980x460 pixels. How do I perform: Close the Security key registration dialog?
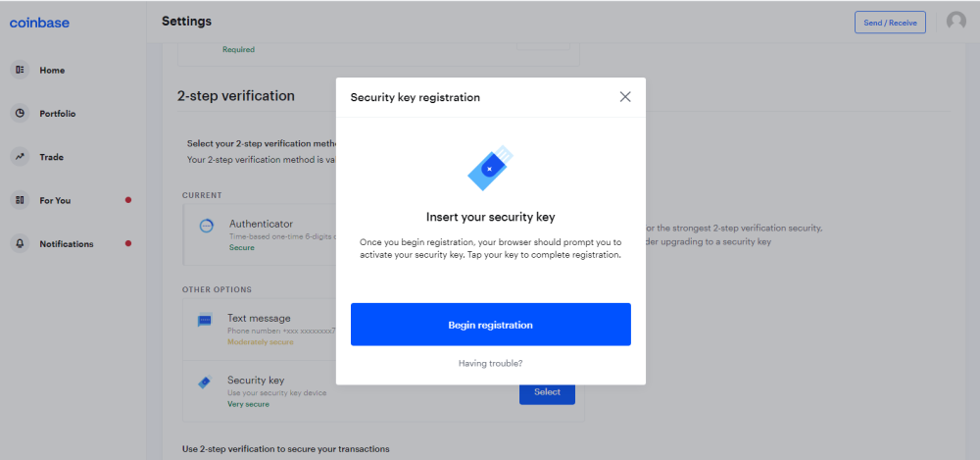pyautogui.click(x=625, y=97)
